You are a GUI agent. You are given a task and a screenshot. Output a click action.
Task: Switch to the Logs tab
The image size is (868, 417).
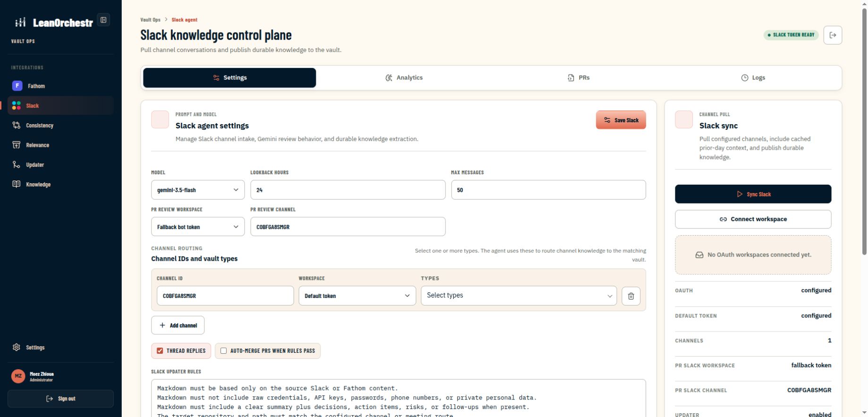pyautogui.click(x=753, y=78)
